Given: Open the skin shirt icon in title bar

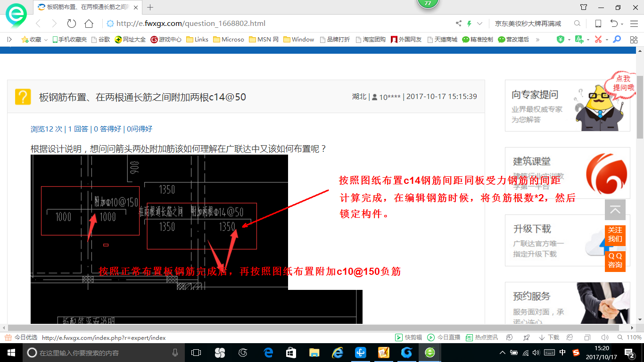Looking at the screenshot, I should pyautogui.click(x=584, y=7).
